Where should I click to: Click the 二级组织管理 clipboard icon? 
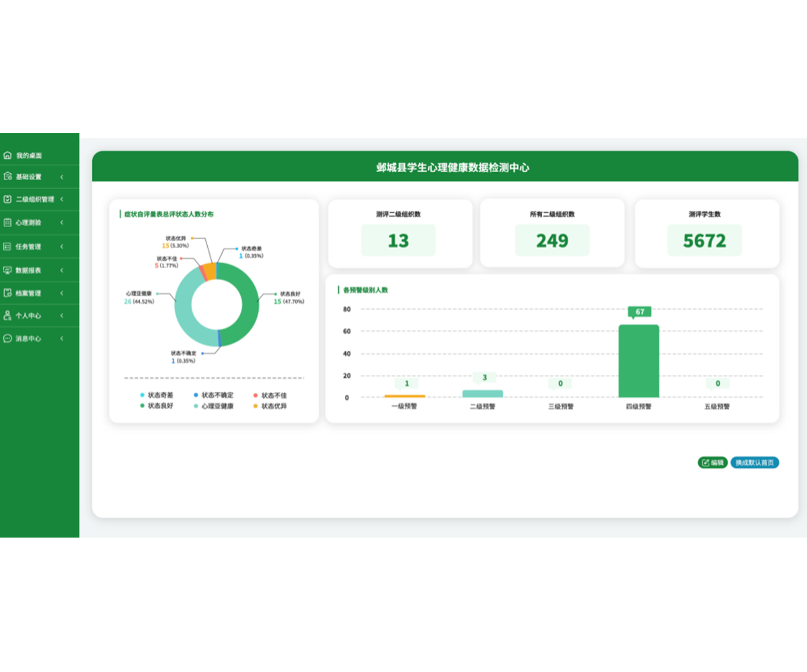(x=7, y=200)
